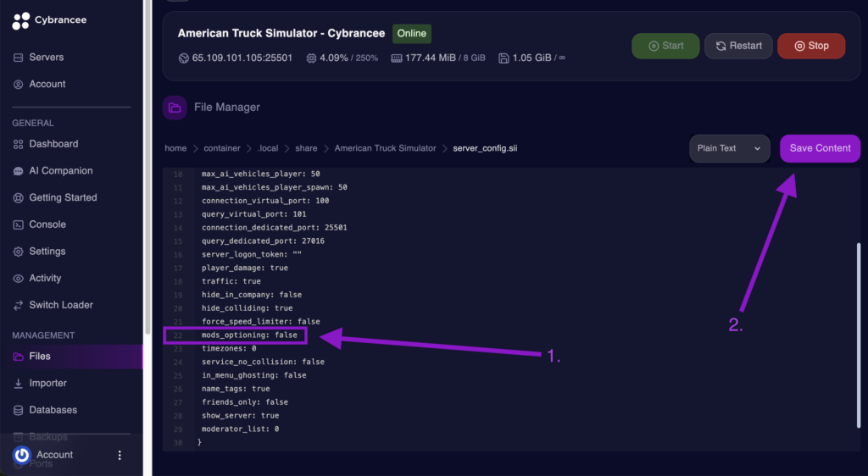Restart the server
Viewport: 868px width, 476px height.
[x=738, y=46]
